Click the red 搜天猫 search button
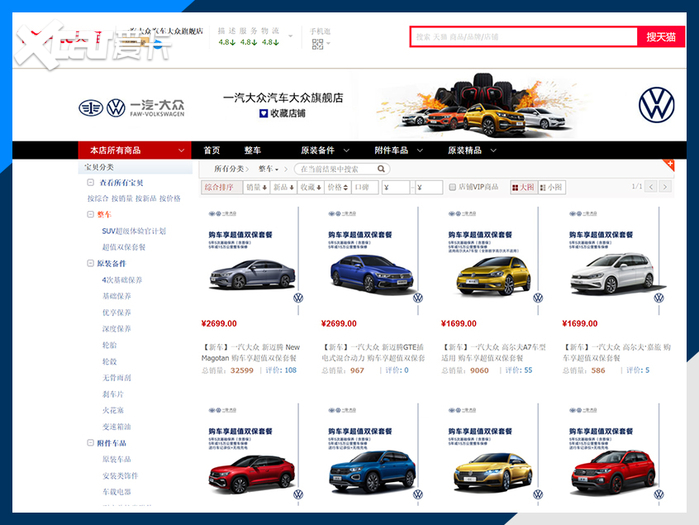This screenshot has height=525, width=699. (661, 37)
